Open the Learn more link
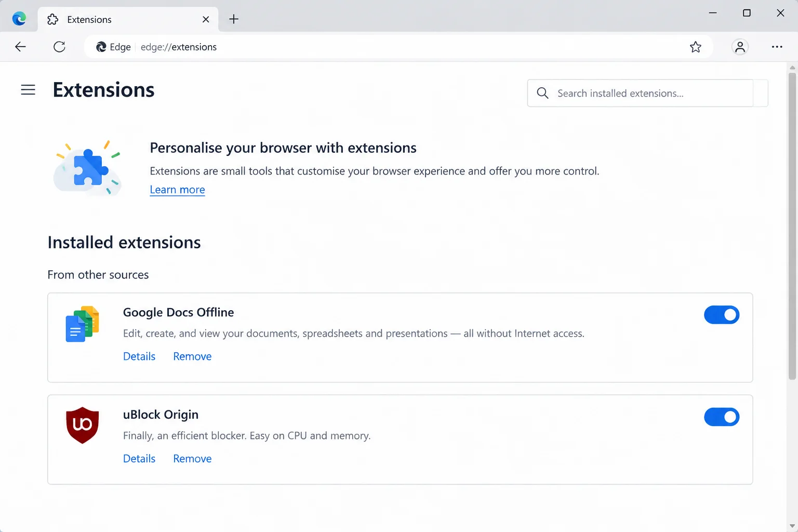 tap(177, 190)
